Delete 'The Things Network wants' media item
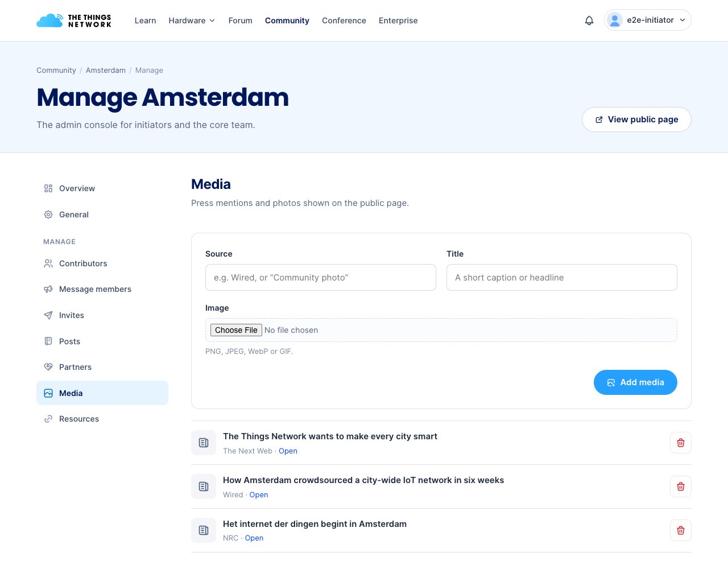The width and height of the screenshot is (728, 569). (x=681, y=443)
